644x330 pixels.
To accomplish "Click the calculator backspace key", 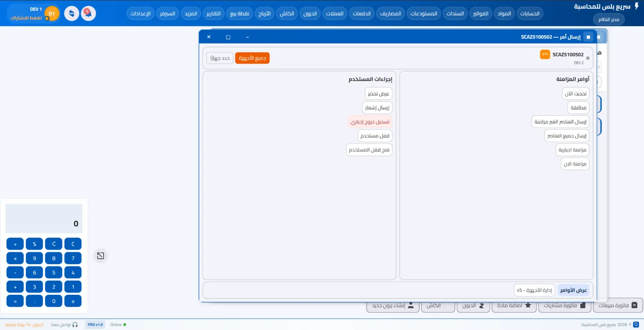I will tap(54, 244).
